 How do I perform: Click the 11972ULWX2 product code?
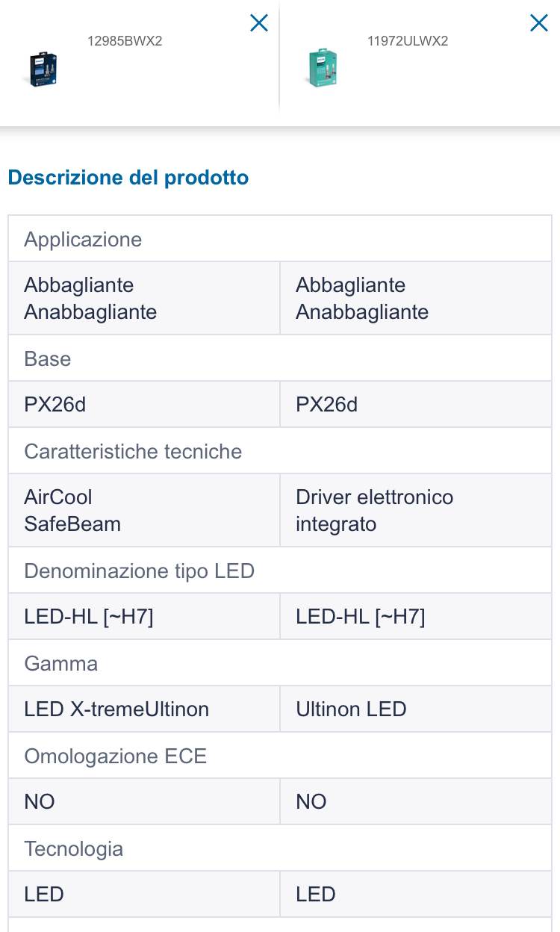point(408,41)
